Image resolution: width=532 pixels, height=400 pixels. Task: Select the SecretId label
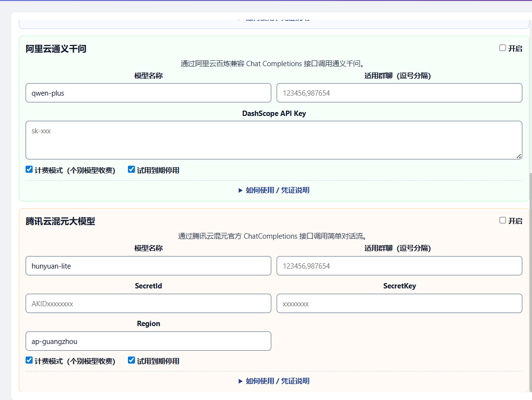tap(148, 286)
